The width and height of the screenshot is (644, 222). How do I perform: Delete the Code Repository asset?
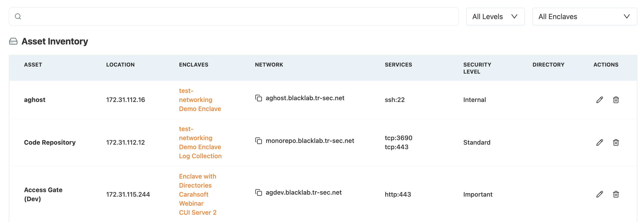[x=616, y=142]
